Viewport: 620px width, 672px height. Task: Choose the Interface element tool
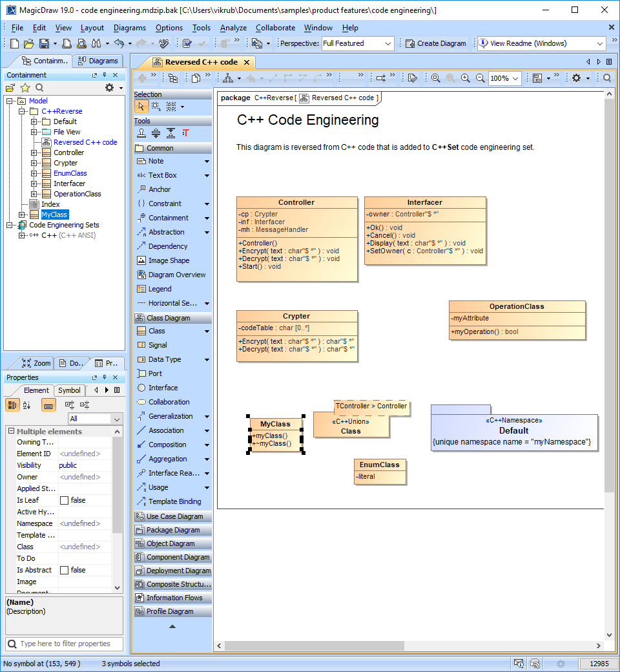pyautogui.click(x=163, y=388)
